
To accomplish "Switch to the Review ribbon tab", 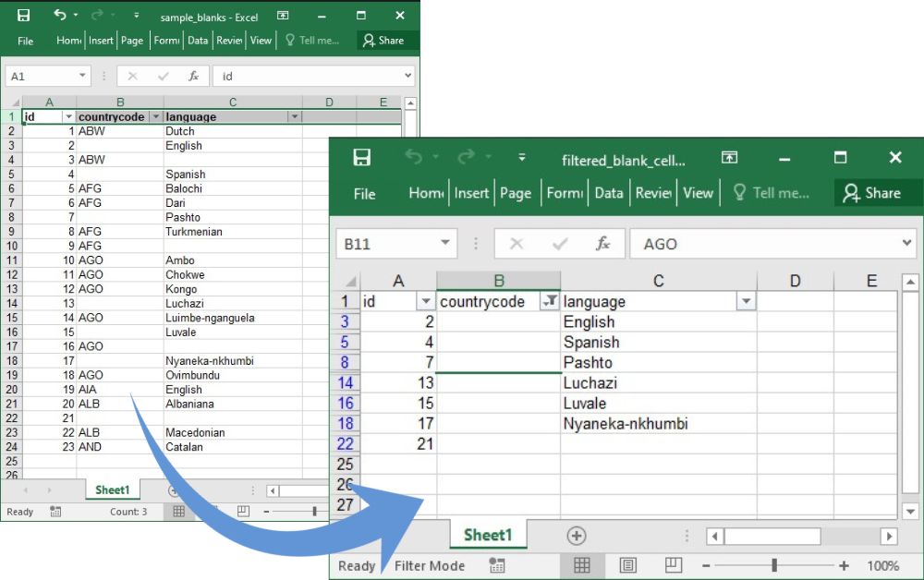I will [653, 193].
